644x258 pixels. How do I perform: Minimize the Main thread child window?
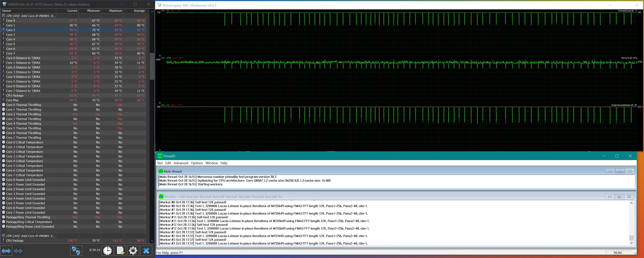pos(610,171)
